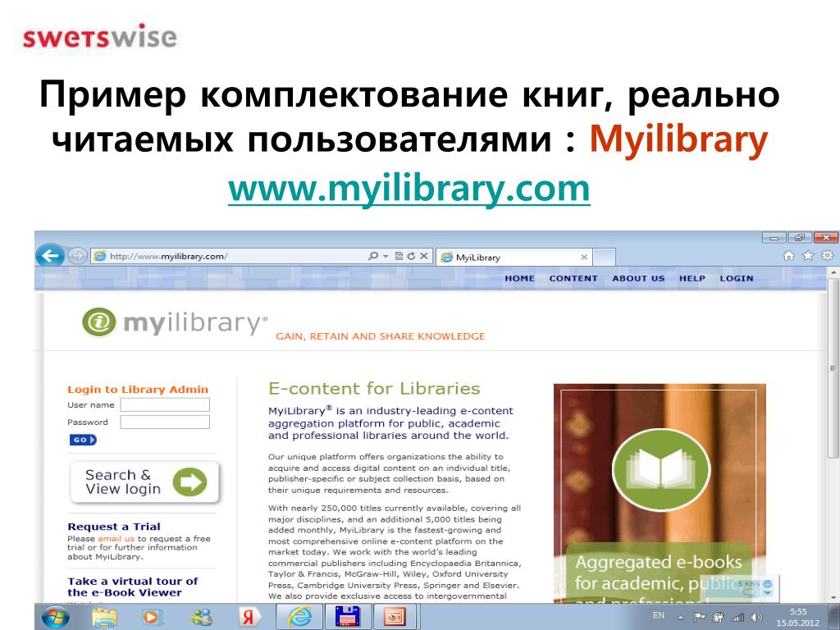Open the Messenger people icon on taskbar
The width and height of the screenshot is (840, 630).
[201, 617]
